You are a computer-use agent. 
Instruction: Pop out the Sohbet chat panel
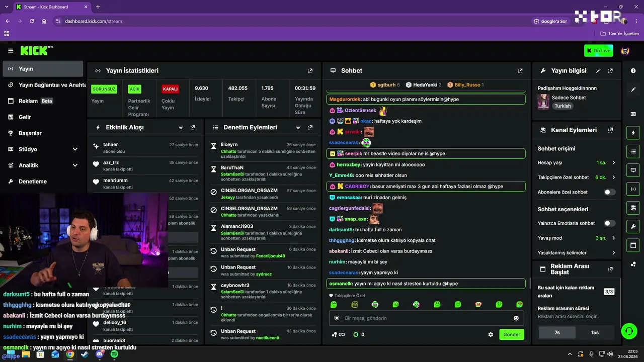520,71
